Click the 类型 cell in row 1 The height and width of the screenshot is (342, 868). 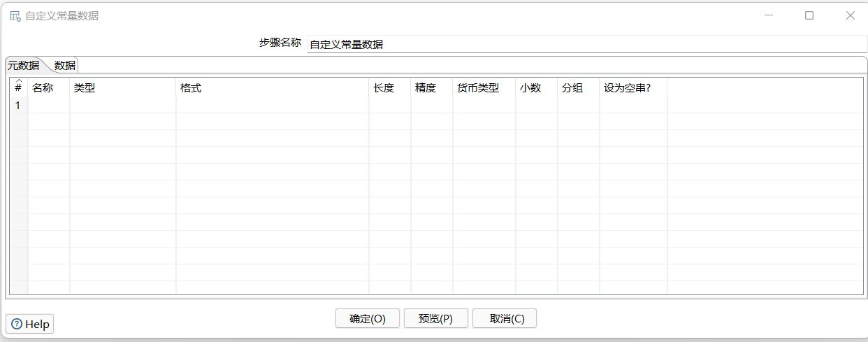[x=123, y=106]
